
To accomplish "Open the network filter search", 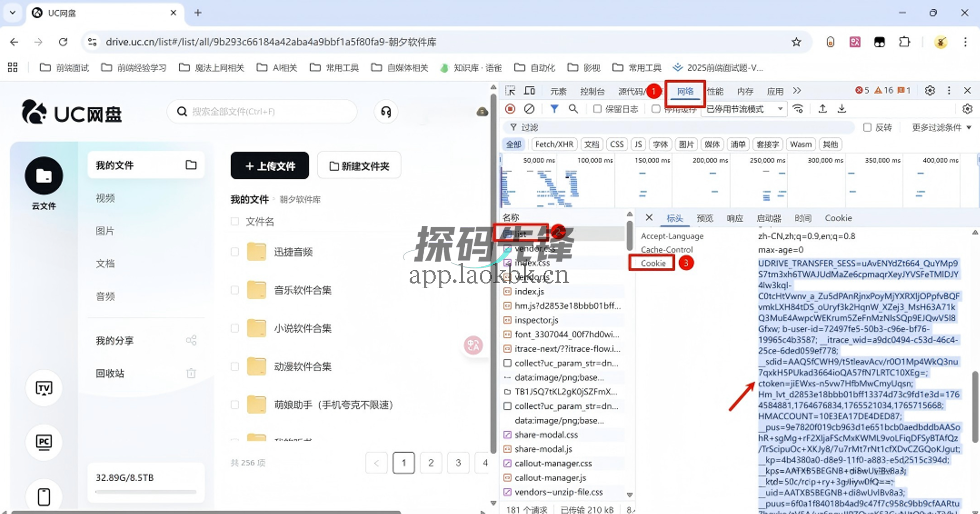I will pyautogui.click(x=573, y=109).
